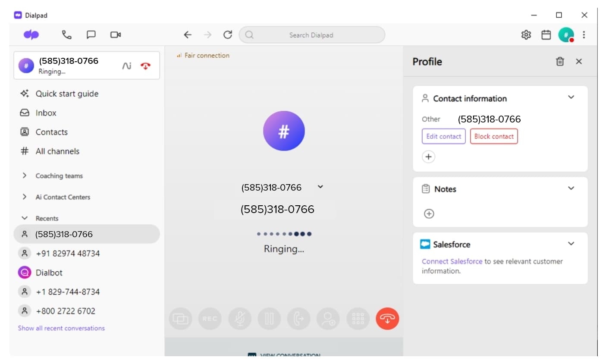The width and height of the screenshot is (609, 364).
Task: Open dropdown next to caller number
Action: pos(320,187)
